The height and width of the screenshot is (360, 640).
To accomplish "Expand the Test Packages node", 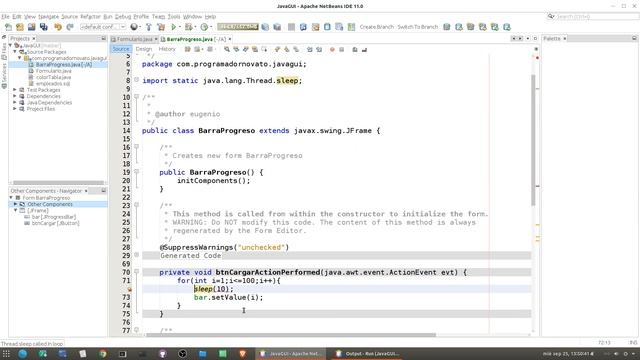I will pos(15,90).
